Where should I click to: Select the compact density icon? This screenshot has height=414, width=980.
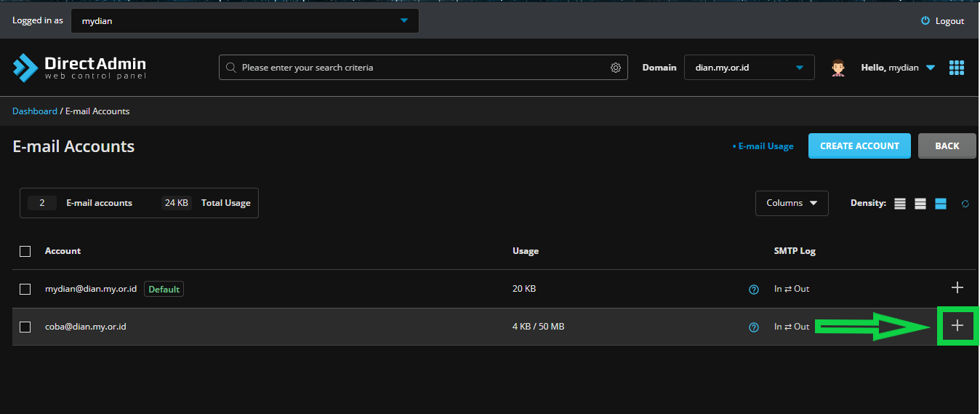[x=900, y=204]
